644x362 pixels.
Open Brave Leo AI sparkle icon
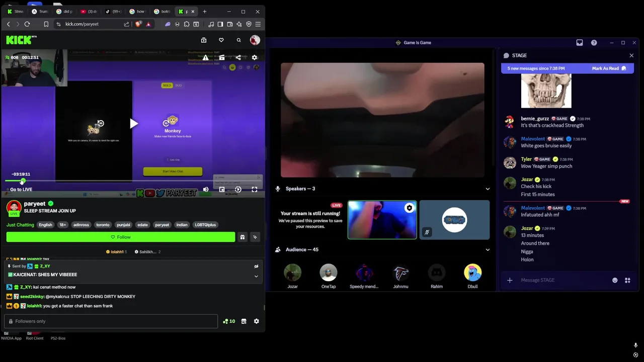(239, 24)
